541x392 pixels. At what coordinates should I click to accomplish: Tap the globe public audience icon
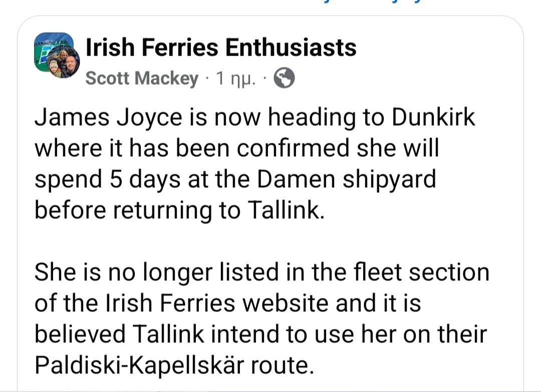tap(284, 78)
